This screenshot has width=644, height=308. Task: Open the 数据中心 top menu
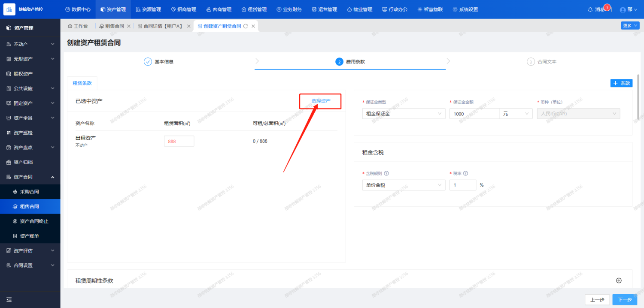[x=78, y=9]
